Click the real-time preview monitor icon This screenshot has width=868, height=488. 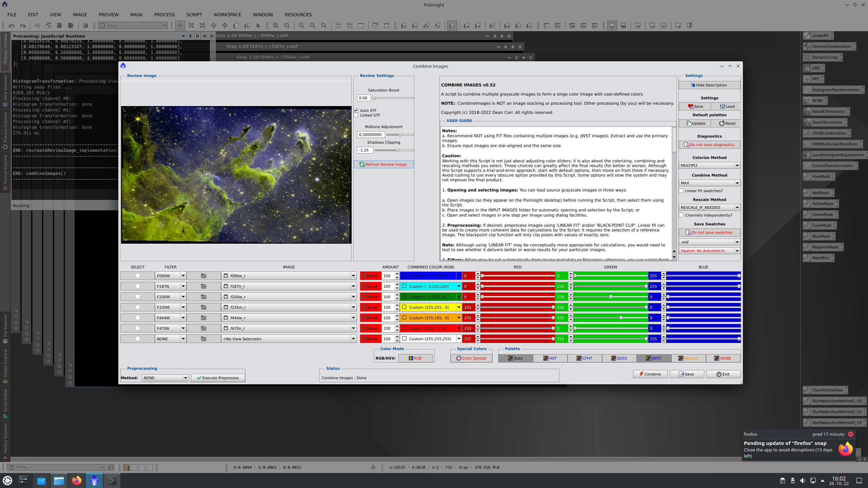click(x=612, y=25)
